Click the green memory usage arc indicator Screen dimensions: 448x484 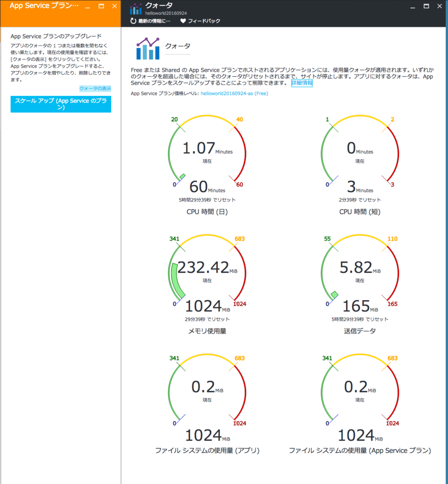176,281
